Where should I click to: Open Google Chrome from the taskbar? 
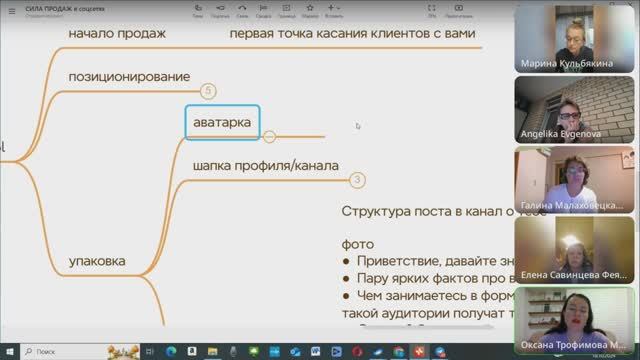tap(398, 351)
